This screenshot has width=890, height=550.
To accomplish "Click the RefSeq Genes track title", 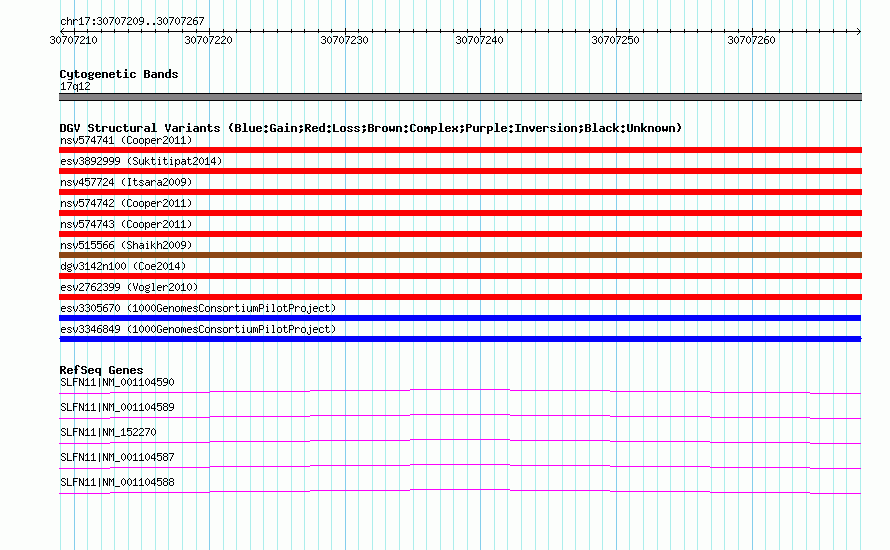I will 101,370.
